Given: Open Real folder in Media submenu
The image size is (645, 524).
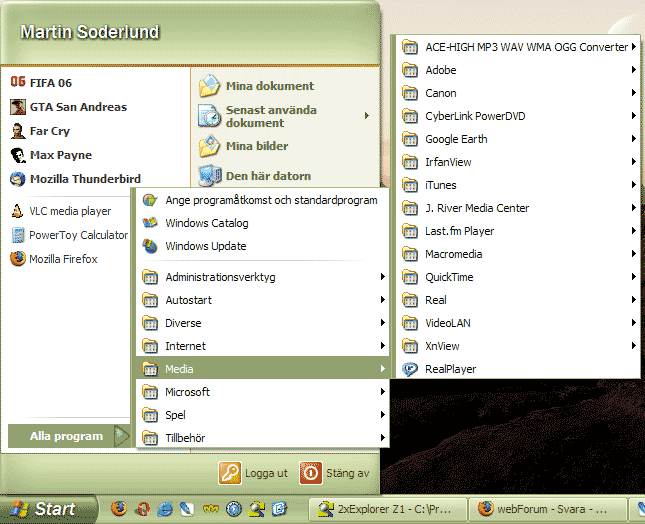Looking at the screenshot, I should click(x=517, y=300).
